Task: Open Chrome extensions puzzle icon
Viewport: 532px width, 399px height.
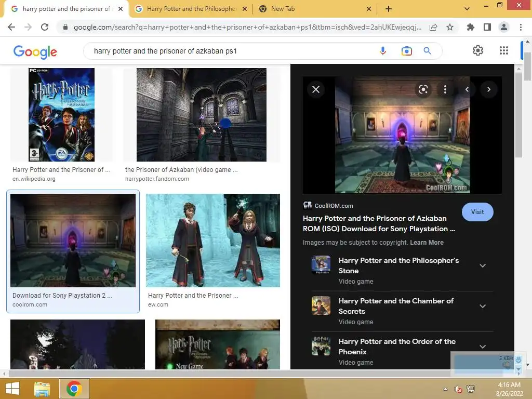Action: 470,27
